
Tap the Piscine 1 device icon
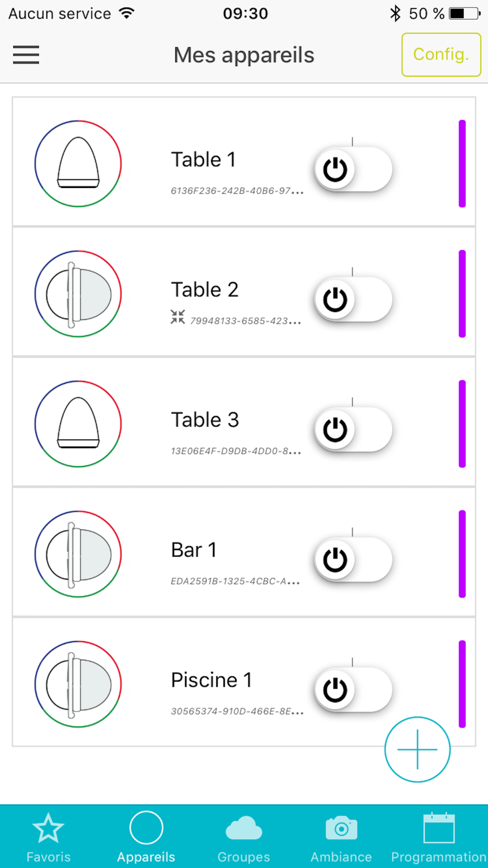point(78,684)
